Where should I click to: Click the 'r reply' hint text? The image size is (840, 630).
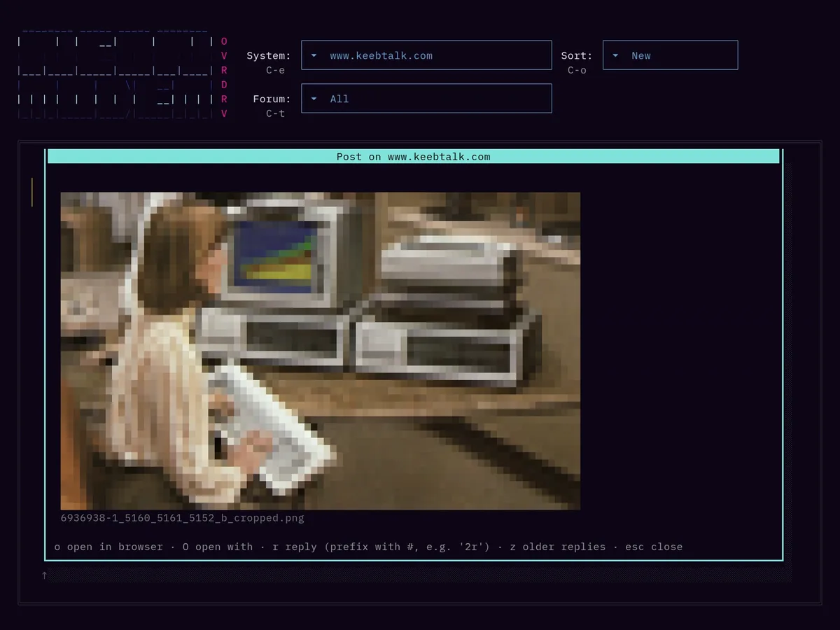tap(381, 547)
